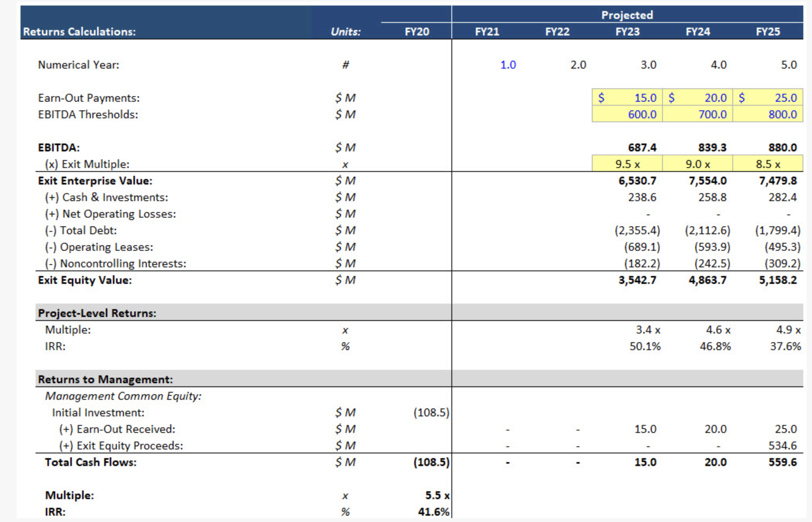Select the 9.0 x exit multiple cell

coord(697,164)
